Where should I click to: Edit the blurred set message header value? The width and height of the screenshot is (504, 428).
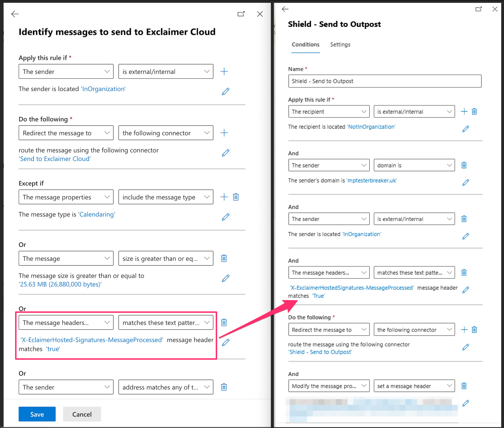pyautogui.click(x=465, y=403)
